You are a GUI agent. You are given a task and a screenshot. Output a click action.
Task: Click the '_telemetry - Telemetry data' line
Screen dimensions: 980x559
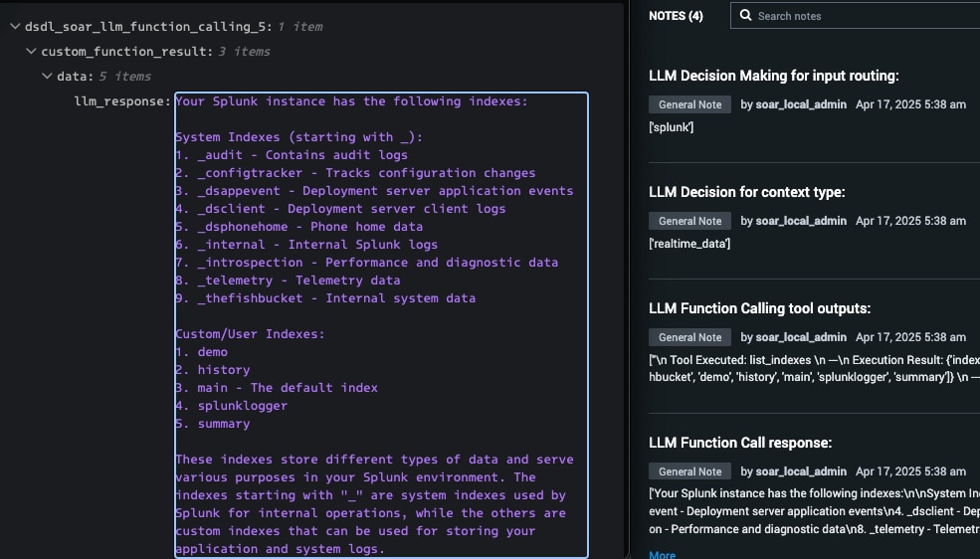288,280
